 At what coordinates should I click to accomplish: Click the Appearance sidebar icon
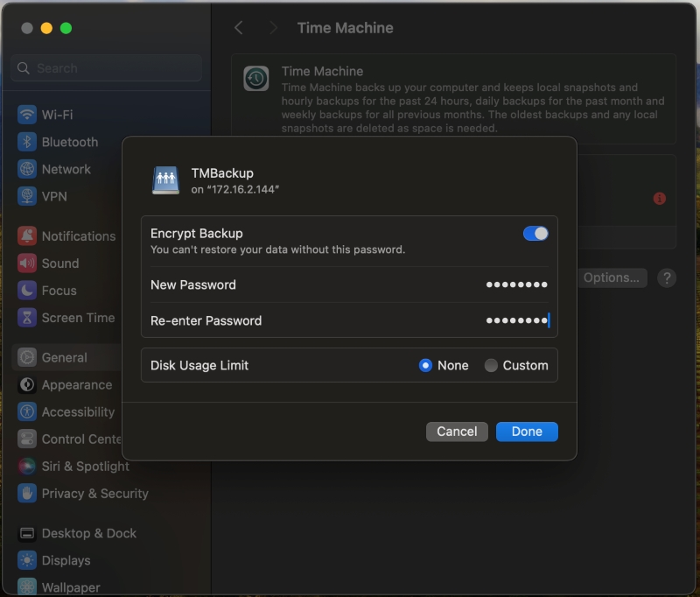tap(27, 384)
